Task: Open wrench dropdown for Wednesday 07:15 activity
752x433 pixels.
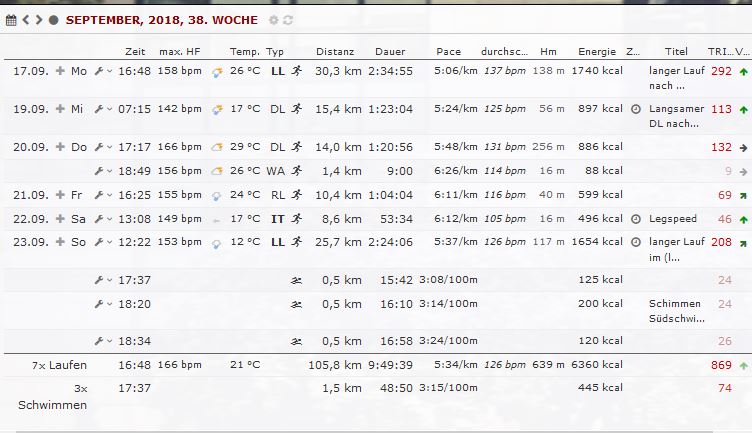Action: coord(102,109)
